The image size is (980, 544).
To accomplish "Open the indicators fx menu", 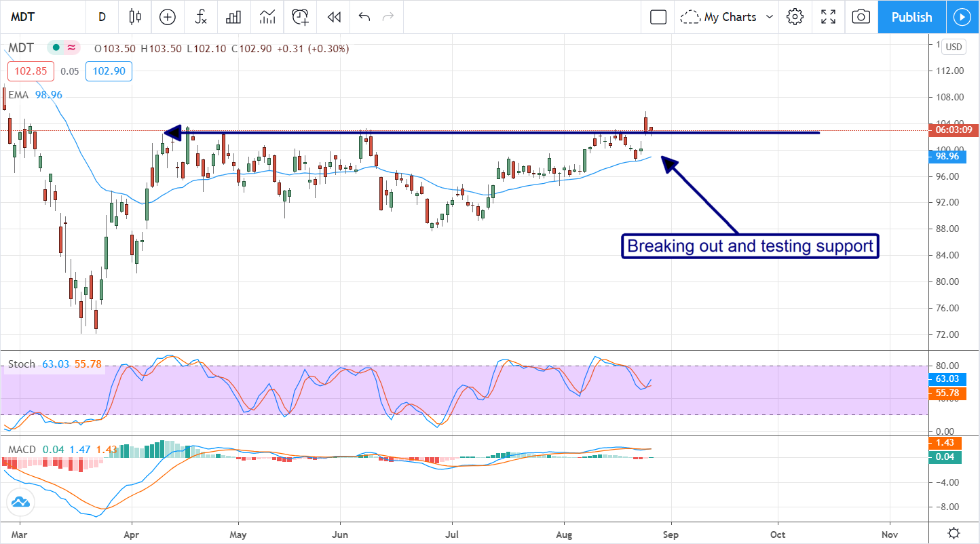I will tap(201, 17).
